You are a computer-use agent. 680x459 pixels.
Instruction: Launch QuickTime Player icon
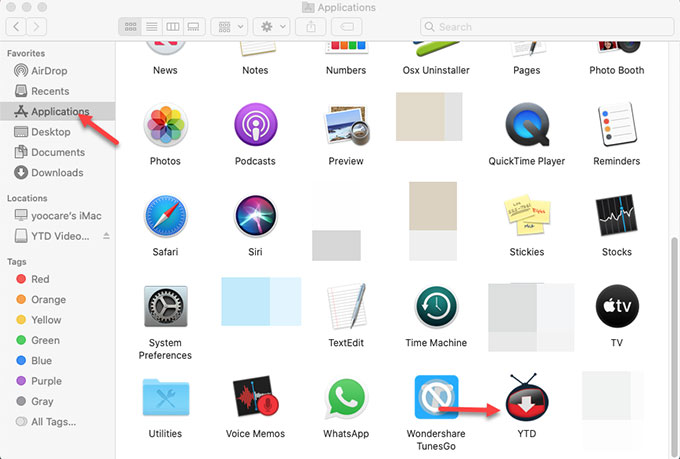click(527, 125)
